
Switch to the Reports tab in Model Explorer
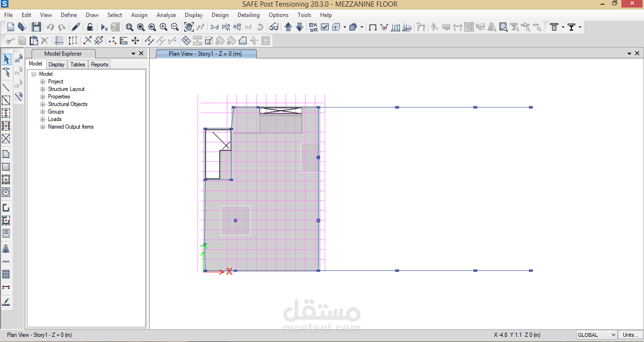click(99, 65)
